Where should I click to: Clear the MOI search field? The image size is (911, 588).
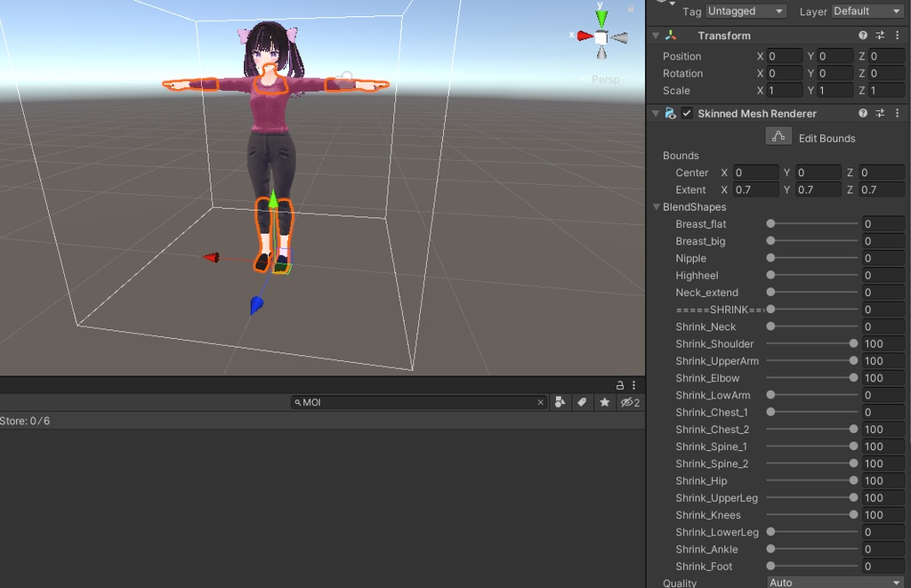540,402
